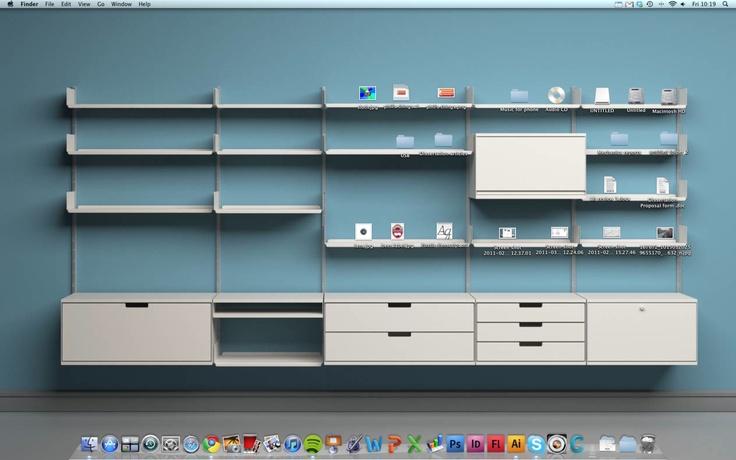The width and height of the screenshot is (736, 460).
Task: Select screenshot file dated 12.37.01
Action: pos(507,233)
